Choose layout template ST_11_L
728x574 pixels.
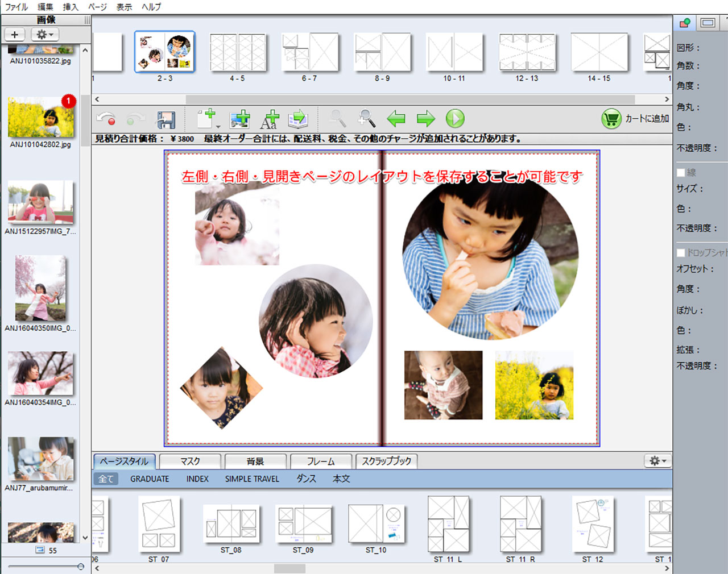click(448, 524)
